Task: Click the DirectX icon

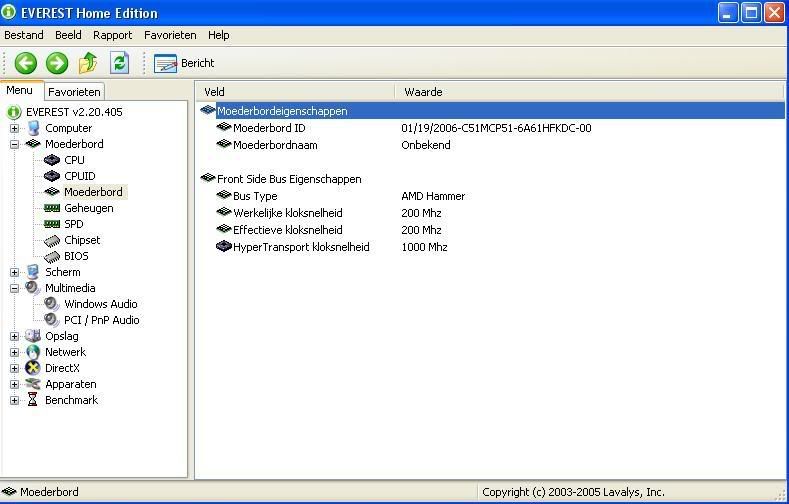Action: click(x=33, y=368)
